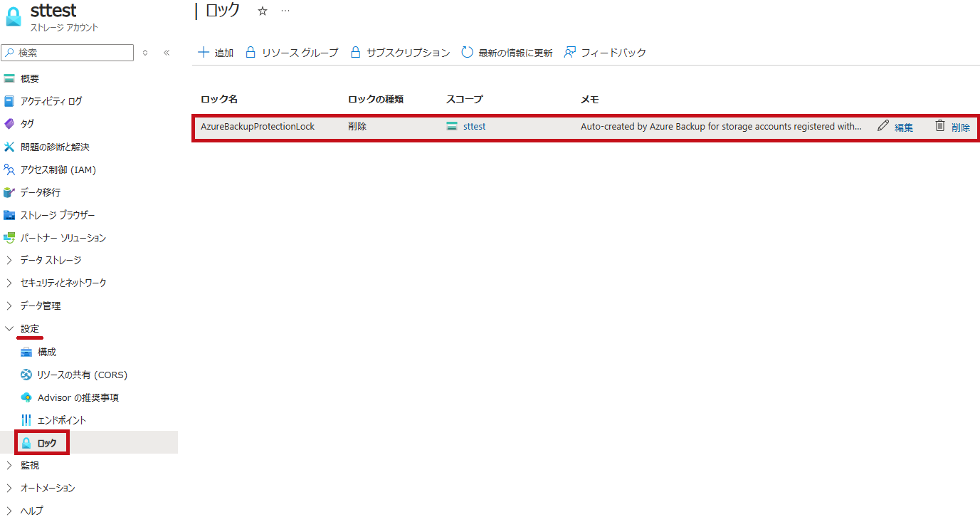
Task: Expand 監視 section
Action: point(30,465)
